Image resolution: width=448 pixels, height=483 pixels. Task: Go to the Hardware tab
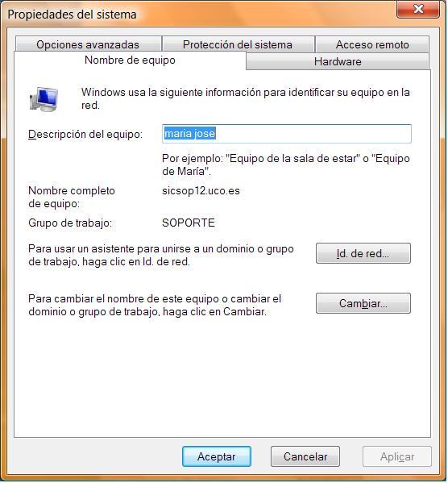click(338, 61)
